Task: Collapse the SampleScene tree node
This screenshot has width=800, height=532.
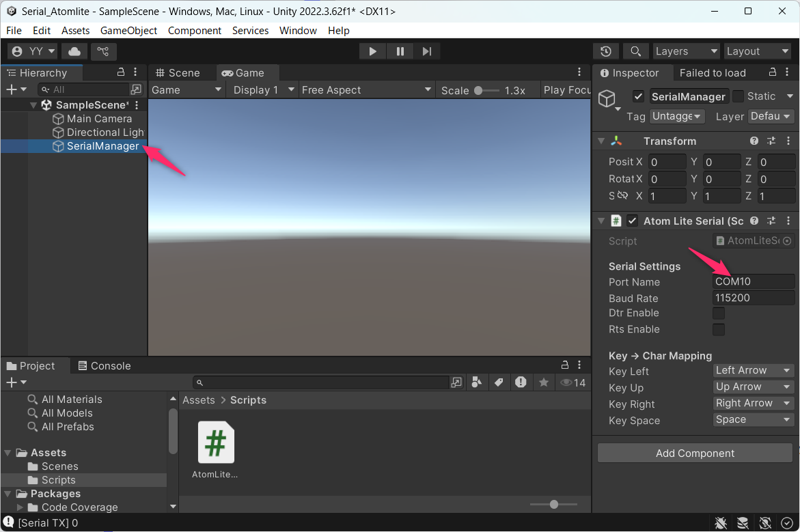Action: click(x=33, y=105)
